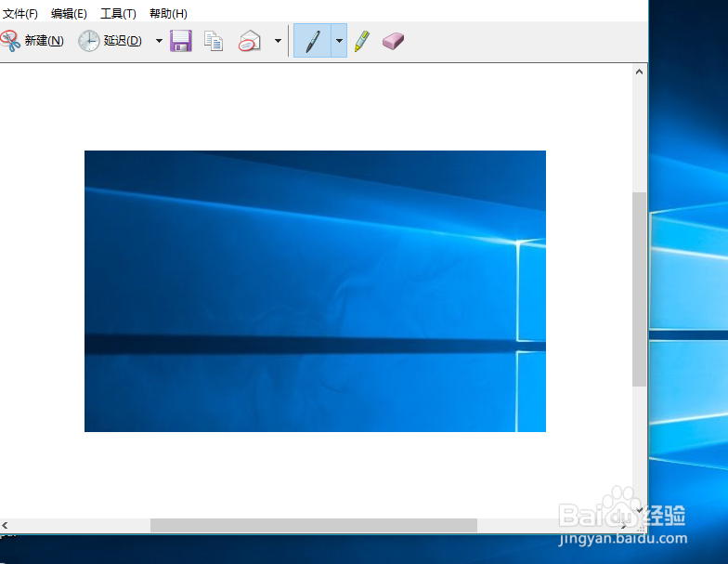This screenshot has width=728, height=564.
Task: Open the 帮助(H) menu
Action: (x=168, y=13)
